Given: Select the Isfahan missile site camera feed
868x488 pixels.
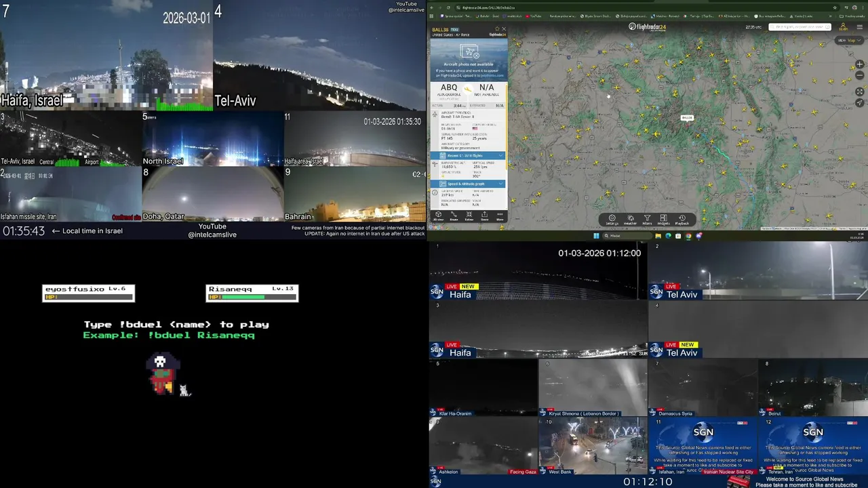Looking at the screenshot, I should [x=71, y=195].
